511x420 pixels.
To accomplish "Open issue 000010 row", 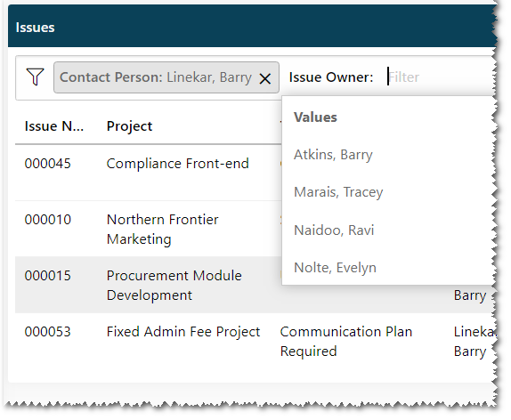I will (x=255, y=229).
